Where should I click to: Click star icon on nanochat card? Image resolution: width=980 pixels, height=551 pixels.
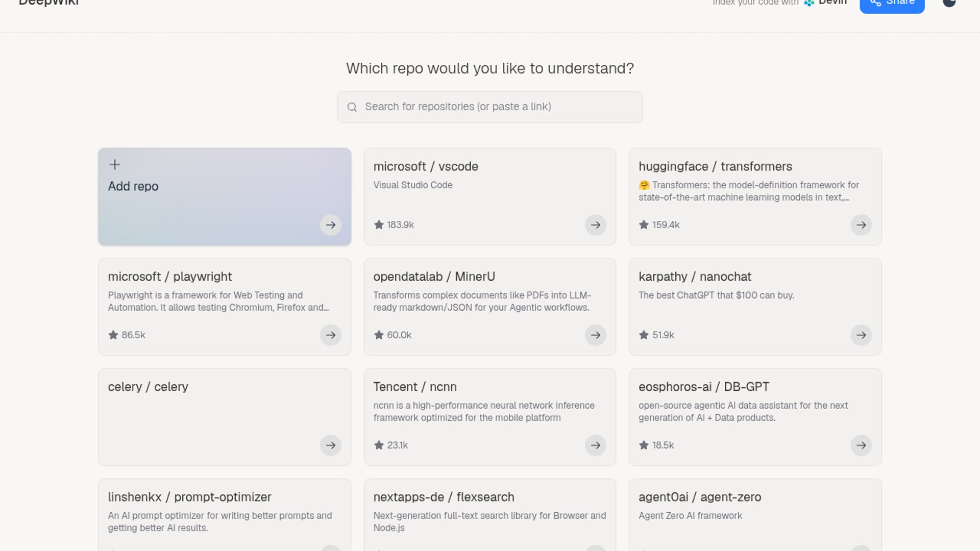644,335
